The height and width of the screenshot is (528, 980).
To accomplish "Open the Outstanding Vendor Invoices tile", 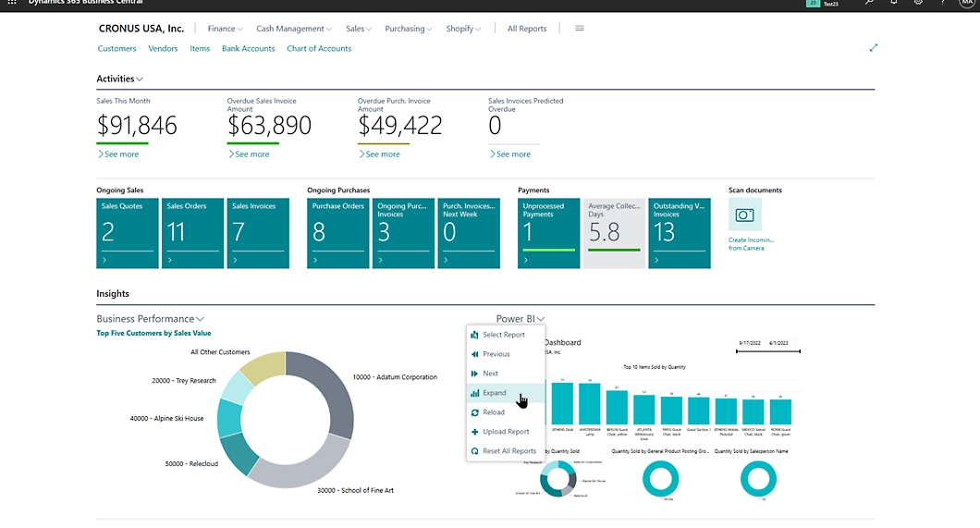I will 680,233.
